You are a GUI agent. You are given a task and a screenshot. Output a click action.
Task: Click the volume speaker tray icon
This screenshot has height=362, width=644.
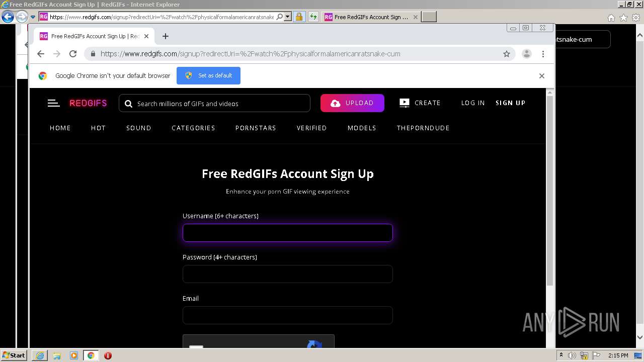point(572,355)
